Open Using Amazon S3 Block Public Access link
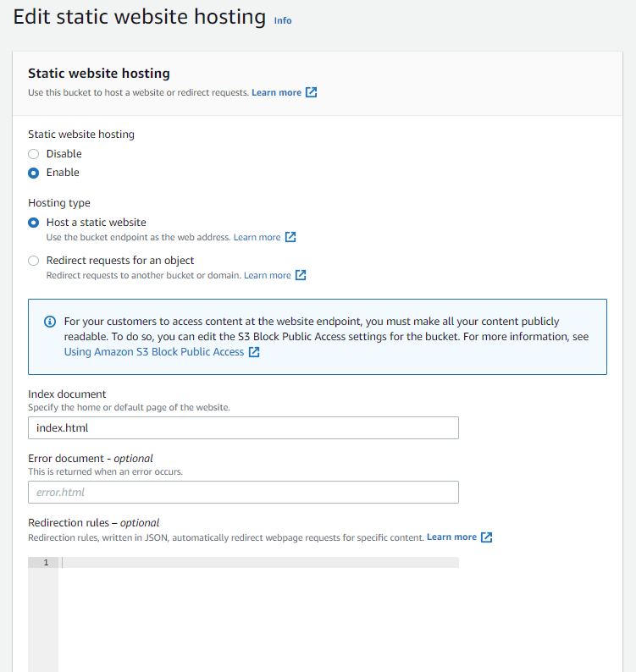This screenshot has width=636, height=672. click(154, 352)
